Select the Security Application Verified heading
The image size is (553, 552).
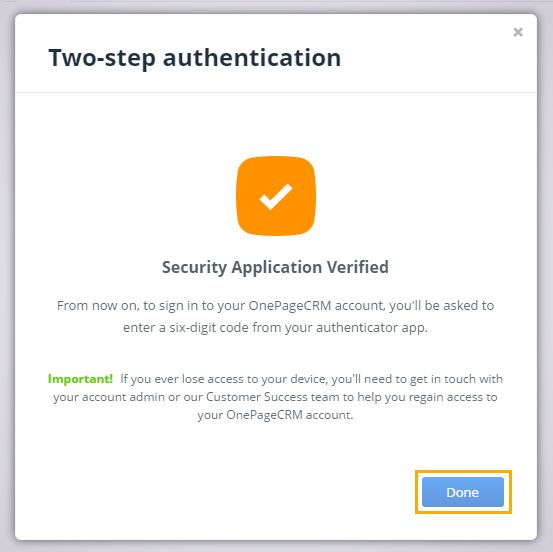point(275,267)
